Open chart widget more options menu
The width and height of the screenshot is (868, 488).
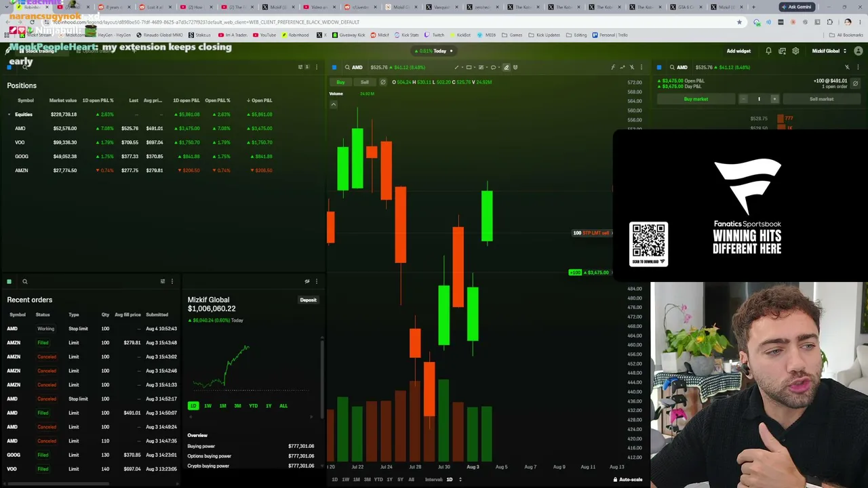pos(642,67)
